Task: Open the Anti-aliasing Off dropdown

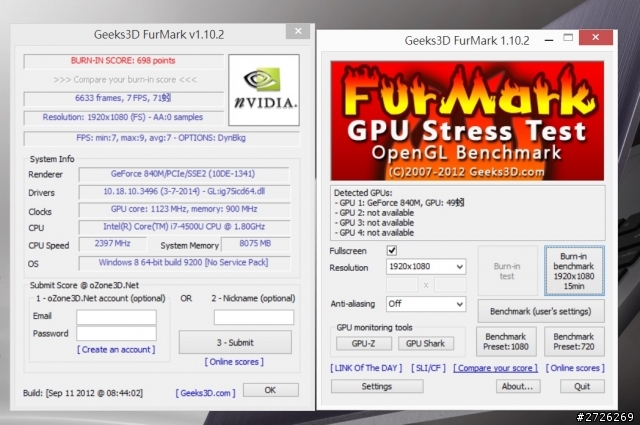Action: pos(426,304)
